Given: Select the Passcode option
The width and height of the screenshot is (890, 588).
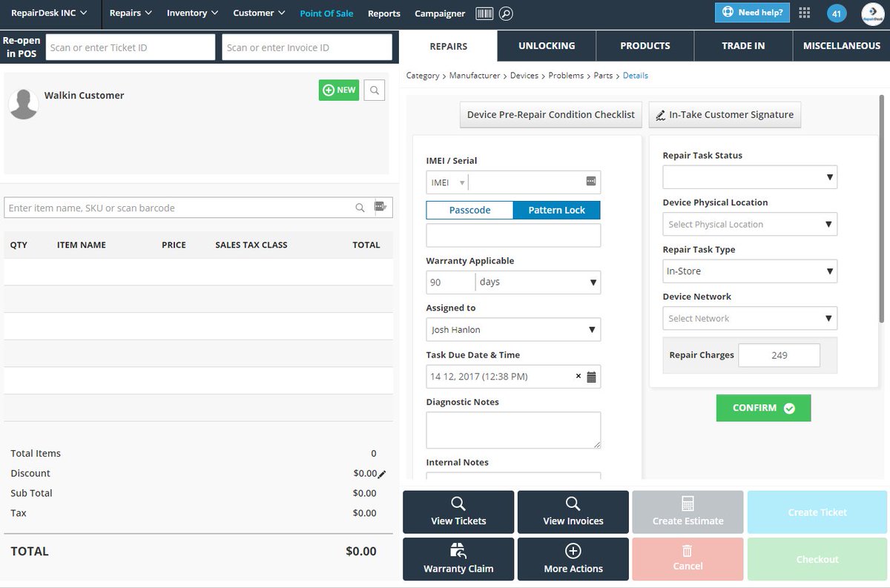Looking at the screenshot, I should click(469, 210).
